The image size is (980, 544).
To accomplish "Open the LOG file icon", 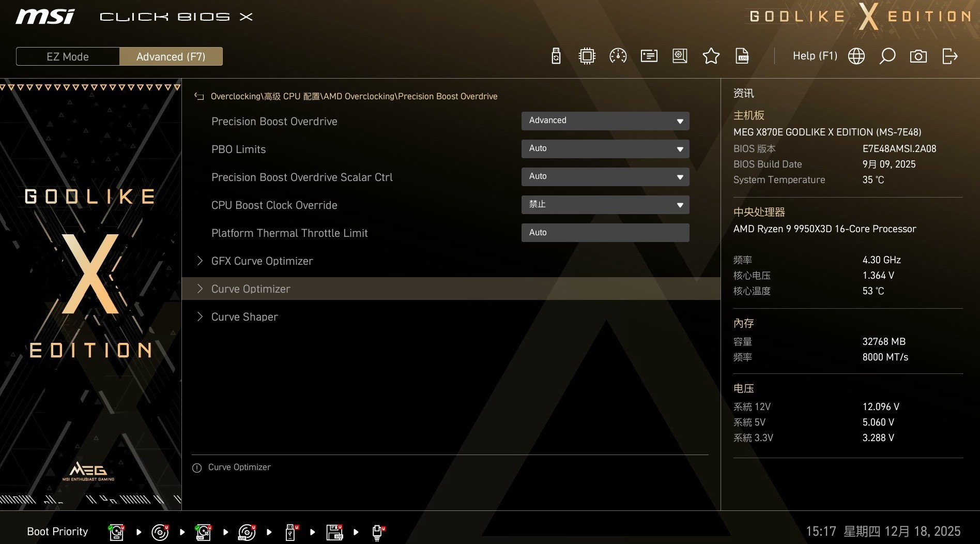I will click(x=742, y=56).
